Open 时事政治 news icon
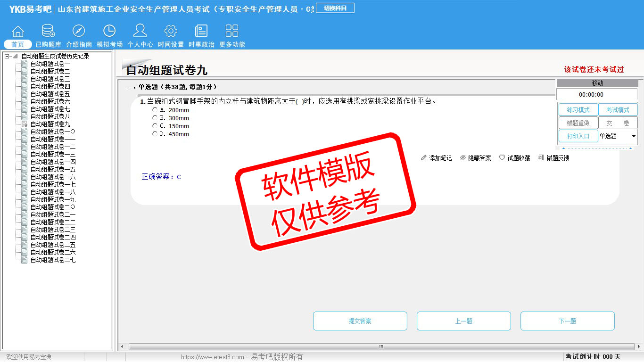The height and width of the screenshot is (362, 644). tap(201, 32)
